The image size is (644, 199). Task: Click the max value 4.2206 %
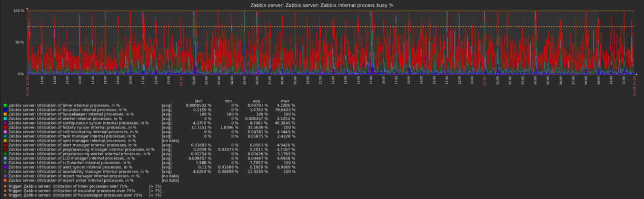pyautogui.click(x=285, y=105)
